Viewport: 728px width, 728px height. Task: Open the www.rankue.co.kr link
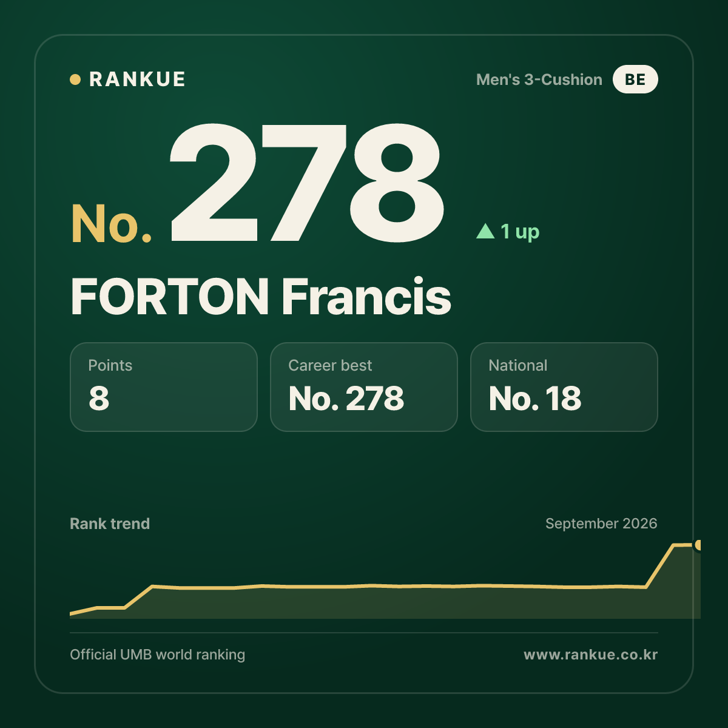click(x=591, y=655)
